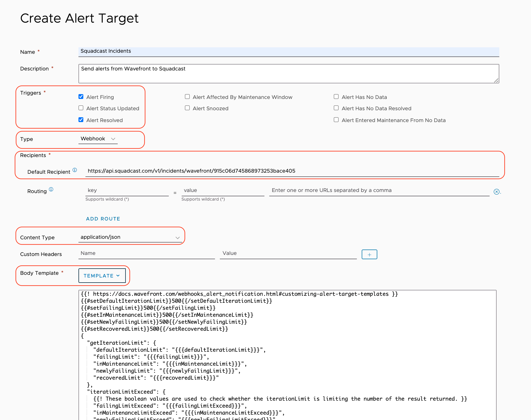Uncheck the Alert Resolved trigger

point(81,120)
